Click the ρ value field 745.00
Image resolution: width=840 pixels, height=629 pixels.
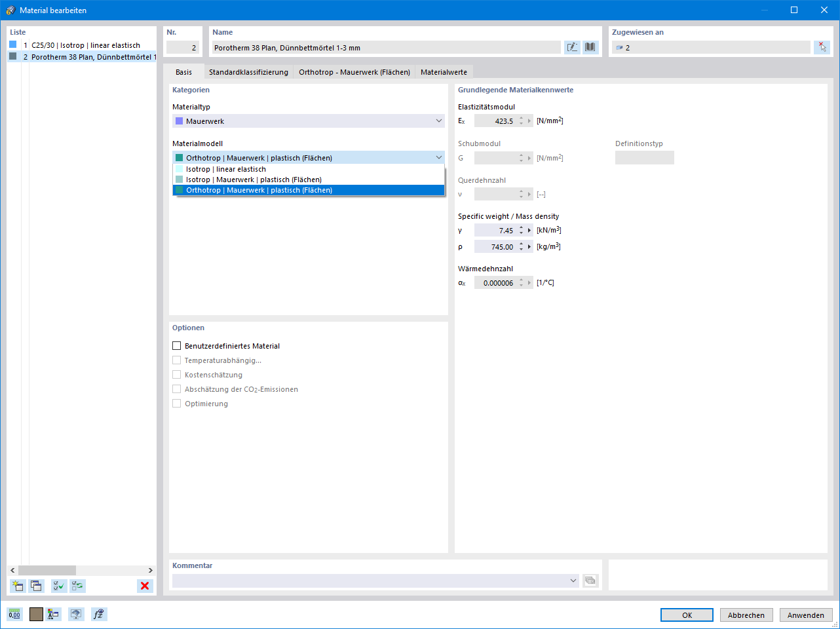tap(495, 247)
